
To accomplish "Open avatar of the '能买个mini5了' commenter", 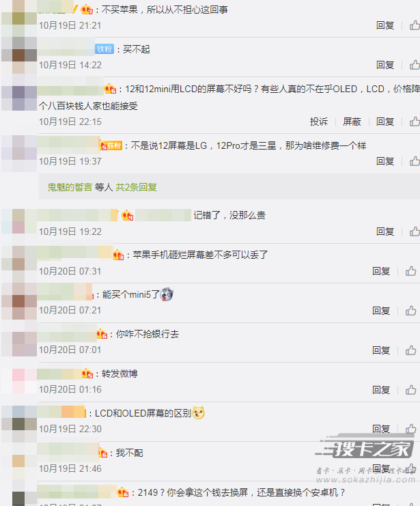I will pos(19,301).
